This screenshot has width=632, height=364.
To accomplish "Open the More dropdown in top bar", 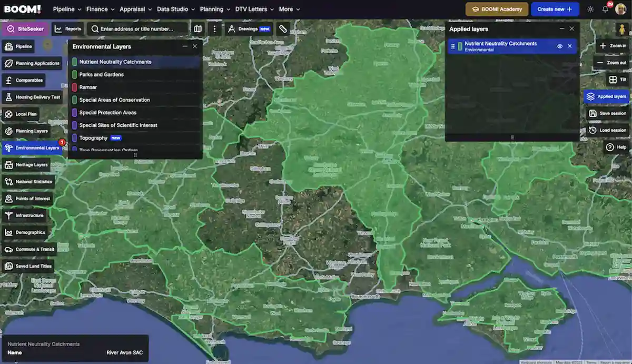I will [290, 9].
